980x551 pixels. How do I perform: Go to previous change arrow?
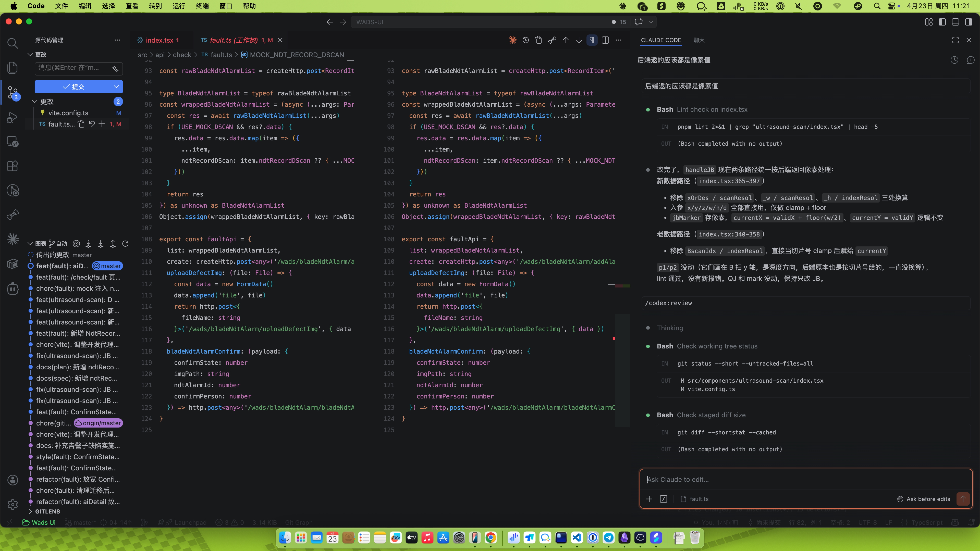(x=566, y=40)
